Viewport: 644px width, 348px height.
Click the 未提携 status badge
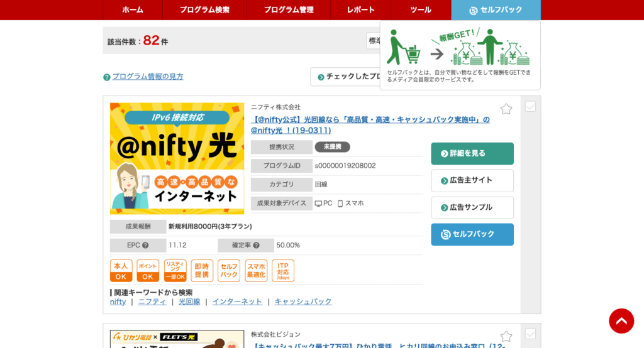[x=332, y=147]
